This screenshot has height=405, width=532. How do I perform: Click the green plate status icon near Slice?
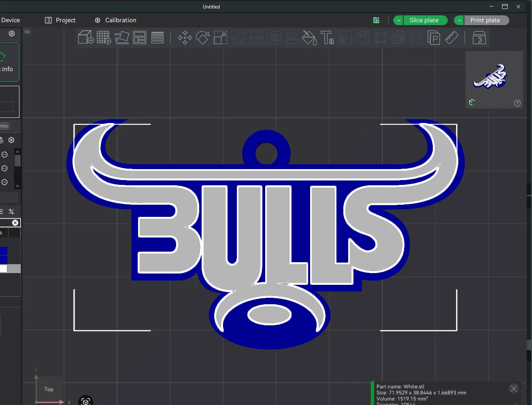click(x=376, y=20)
